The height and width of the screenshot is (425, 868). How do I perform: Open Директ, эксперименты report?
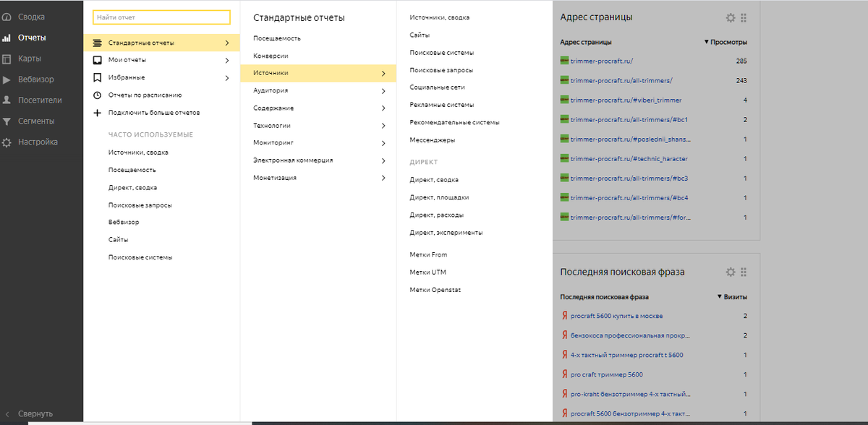coord(446,232)
